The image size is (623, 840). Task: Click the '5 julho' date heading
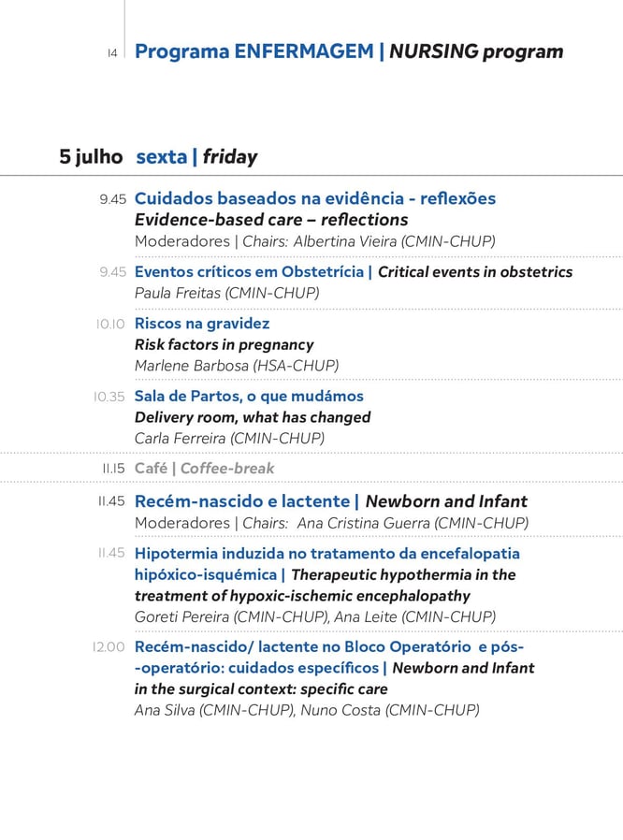pos(92,156)
